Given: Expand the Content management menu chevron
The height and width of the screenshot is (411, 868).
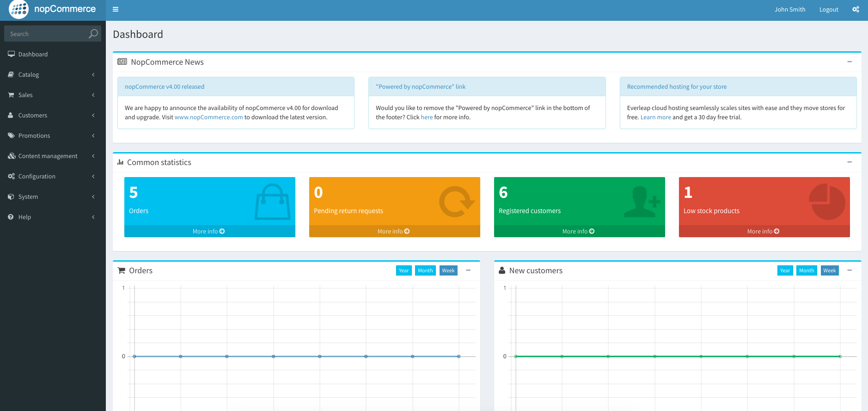Looking at the screenshot, I should coord(93,156).
